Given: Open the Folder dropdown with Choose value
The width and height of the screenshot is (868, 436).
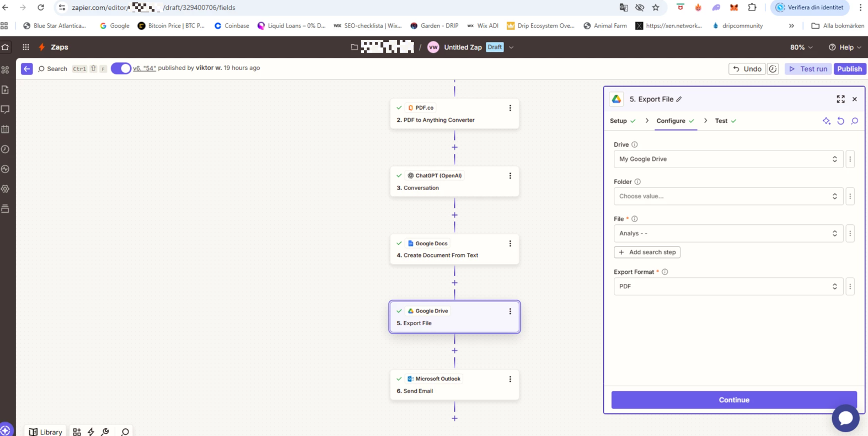Looking at the screenshot, I should click(x=727, y=196).
